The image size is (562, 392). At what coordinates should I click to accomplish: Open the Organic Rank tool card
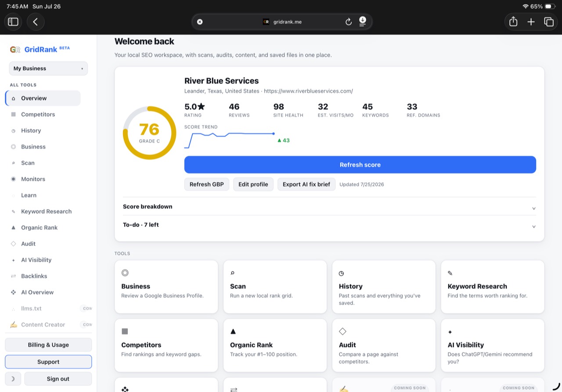pos(275,345)
